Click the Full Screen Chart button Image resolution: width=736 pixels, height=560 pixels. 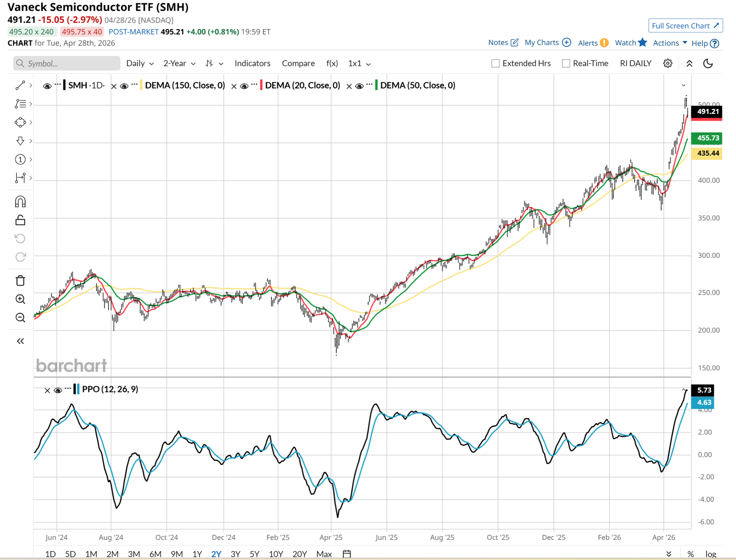pyautogui.click(x=685, y=26)
